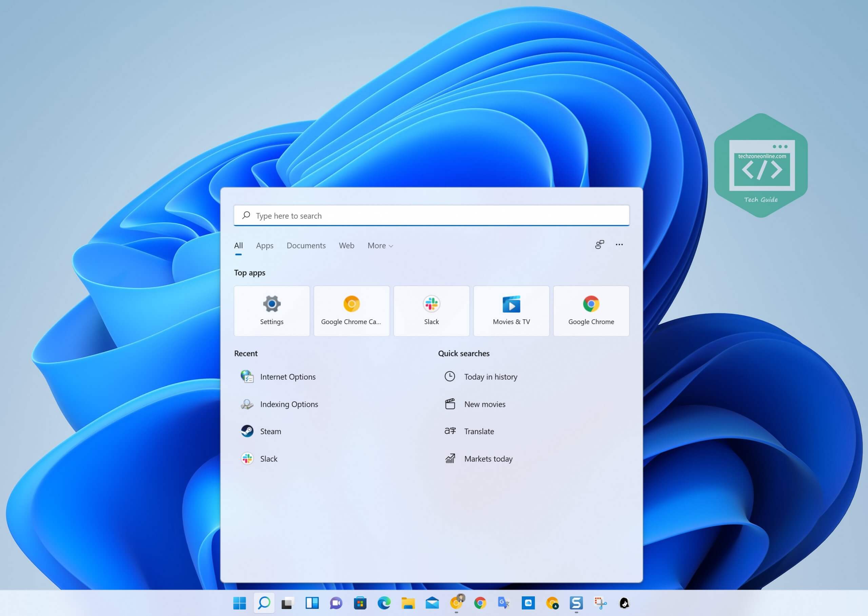This screenshot has width=868, height=616.
Task: Open Internet Options from Recent list
Action: pos(287,377)
